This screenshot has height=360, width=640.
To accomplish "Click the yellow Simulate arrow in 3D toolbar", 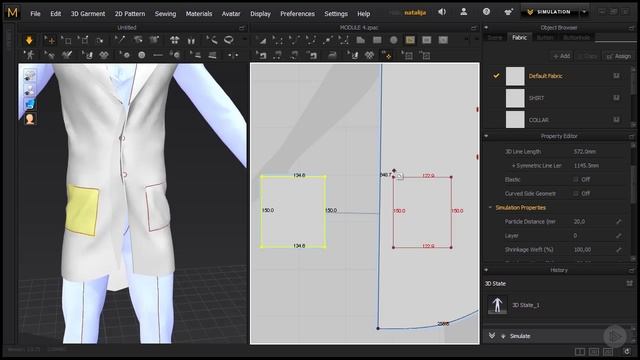I will 29,40.
